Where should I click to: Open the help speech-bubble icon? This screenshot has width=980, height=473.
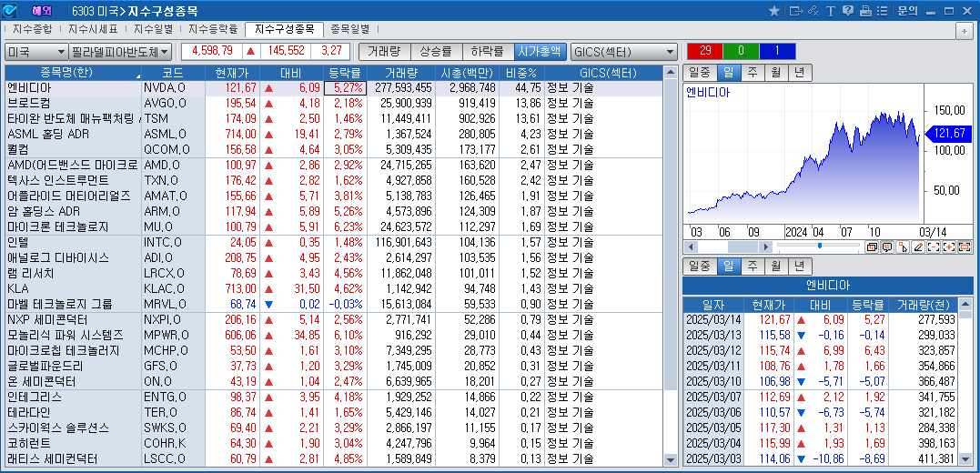click(848, 11)
